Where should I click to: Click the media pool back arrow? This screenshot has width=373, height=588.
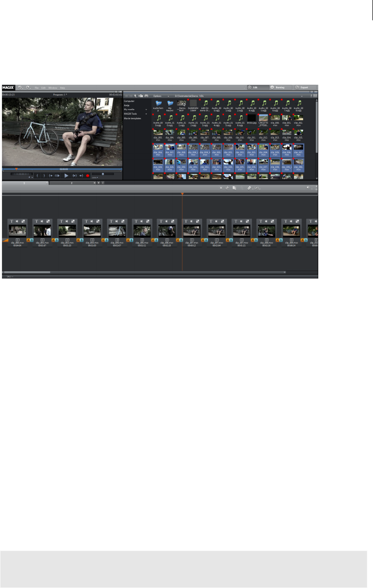pyautogui.click(x=127, y=96)
